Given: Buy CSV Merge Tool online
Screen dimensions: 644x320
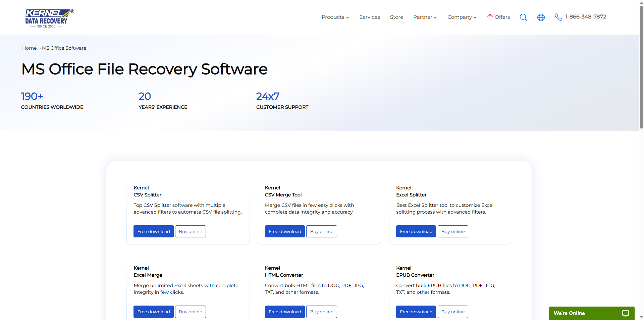Looking at the screenshot, I should [321, 231].
